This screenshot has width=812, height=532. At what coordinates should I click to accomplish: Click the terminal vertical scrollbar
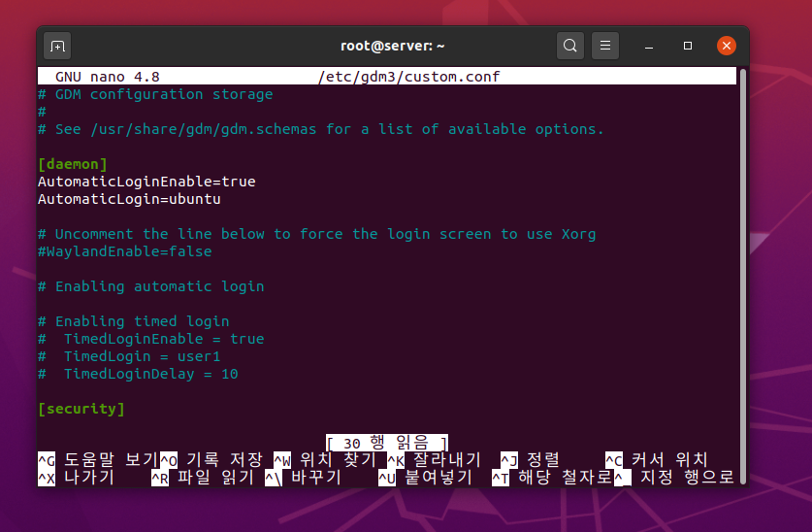742,276
